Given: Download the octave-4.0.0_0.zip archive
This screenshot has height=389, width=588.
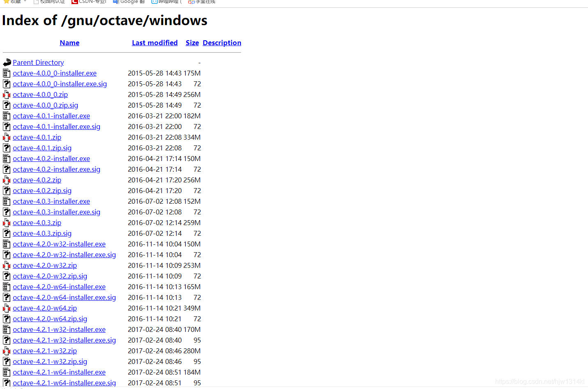Looking at the screenshot, I should coord(40,94).
